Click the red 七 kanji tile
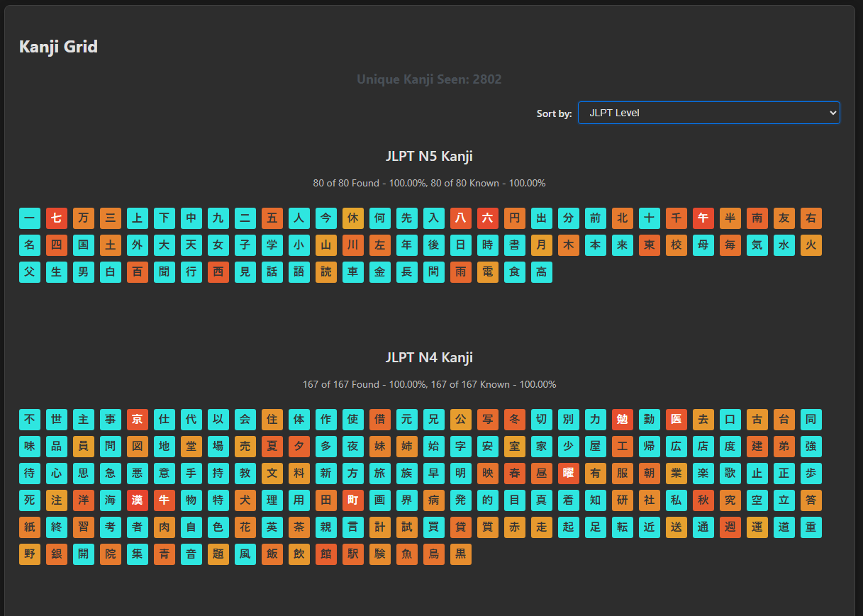This screenshot has width=863, height=616. click(x=57, y=218)
